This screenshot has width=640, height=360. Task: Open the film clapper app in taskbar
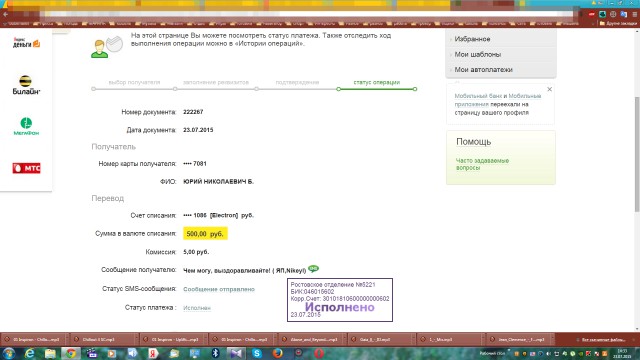coord(92,353)
